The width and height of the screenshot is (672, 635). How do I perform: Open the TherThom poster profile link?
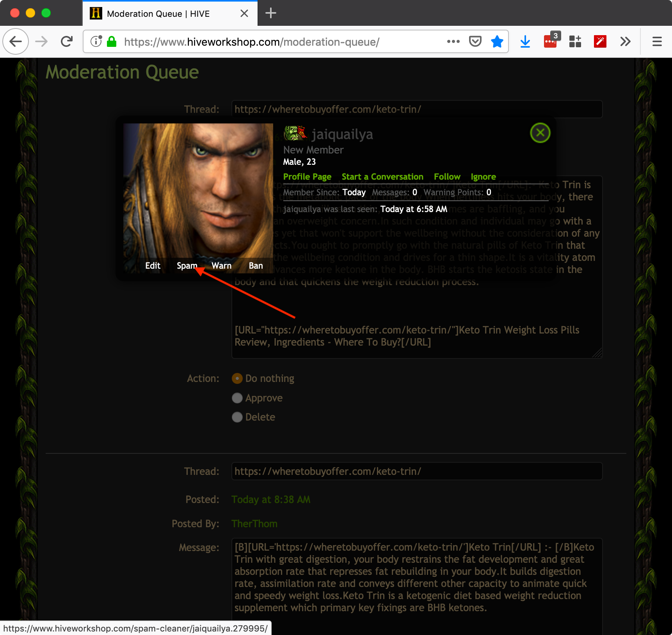pyautogui.click(x=254, y=524)
